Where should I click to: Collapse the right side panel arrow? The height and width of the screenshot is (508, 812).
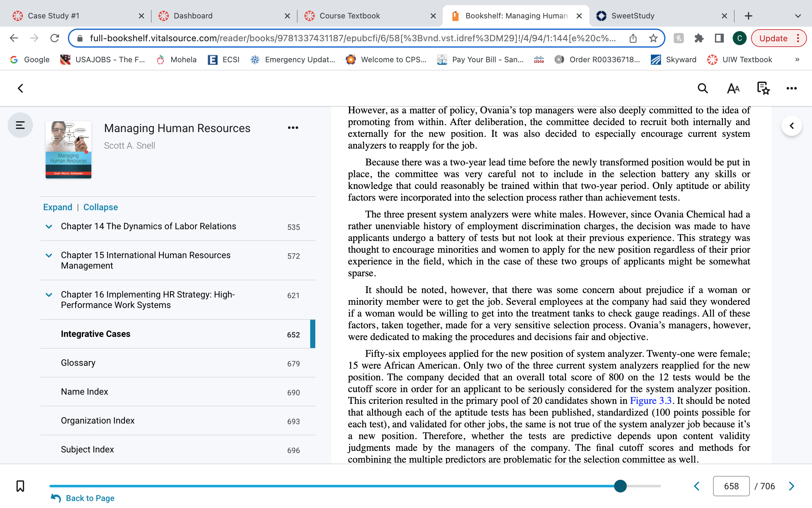(791, 126)
